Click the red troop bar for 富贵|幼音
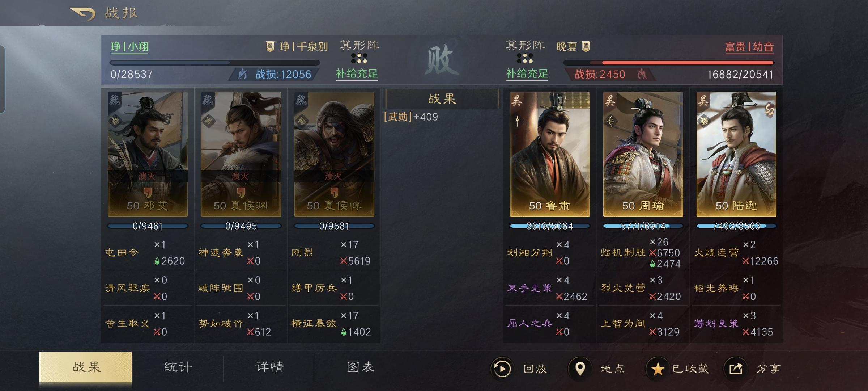This screenshot has width=868, height=391. 668,63
